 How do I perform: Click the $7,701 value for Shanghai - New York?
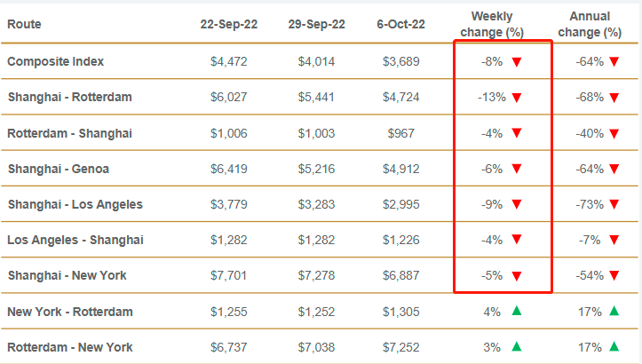(x=229, y=275)
